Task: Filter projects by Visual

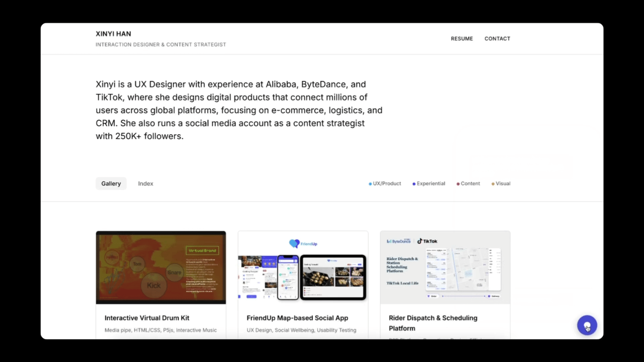Action: coord(501,184)
